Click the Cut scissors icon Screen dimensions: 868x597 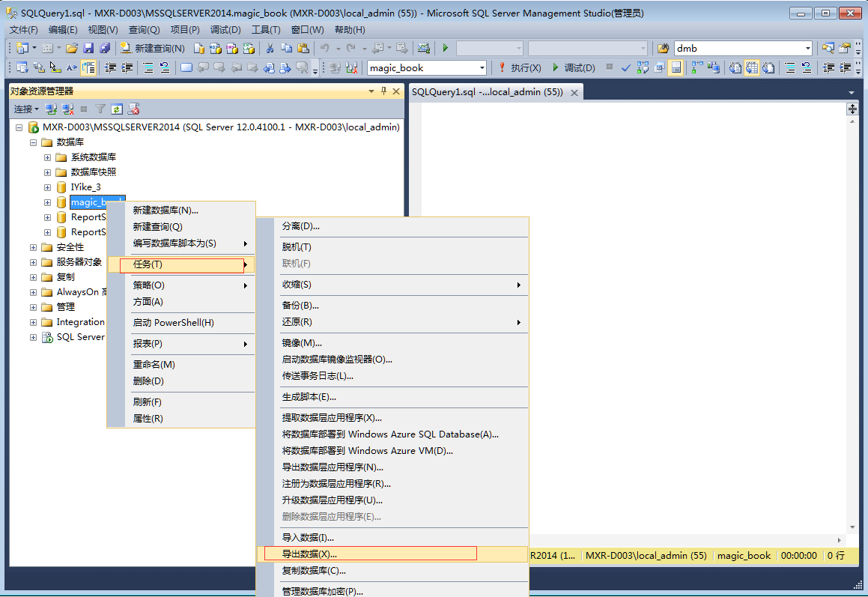pos(270,48)
